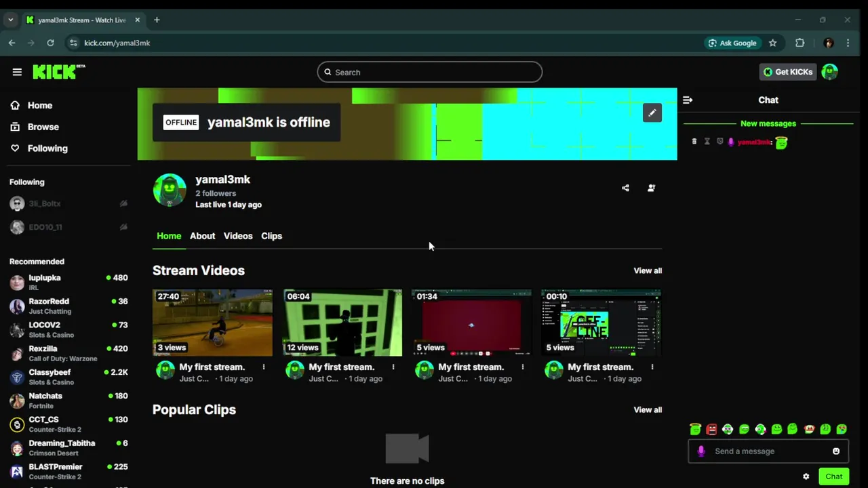Insert the heart-eyes crying emote
Screen dimensions: 868x488
click(x=842, y=429)
